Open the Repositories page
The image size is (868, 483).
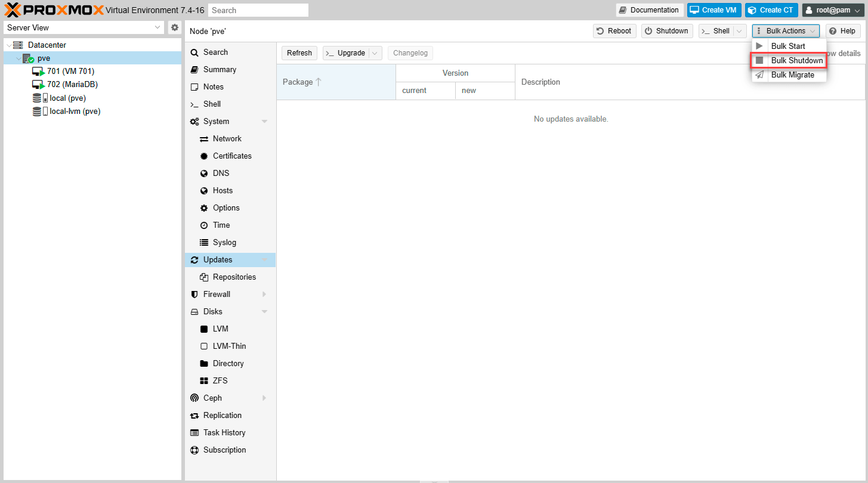coord(234,277)
